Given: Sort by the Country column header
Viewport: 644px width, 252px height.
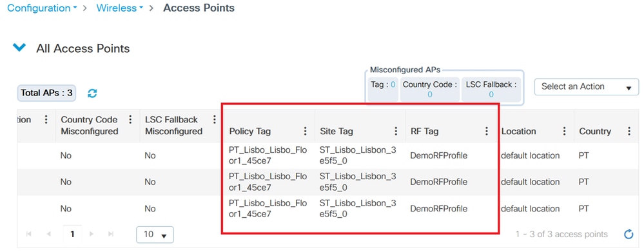Looking at the screenshot, I should click(595, 131).
